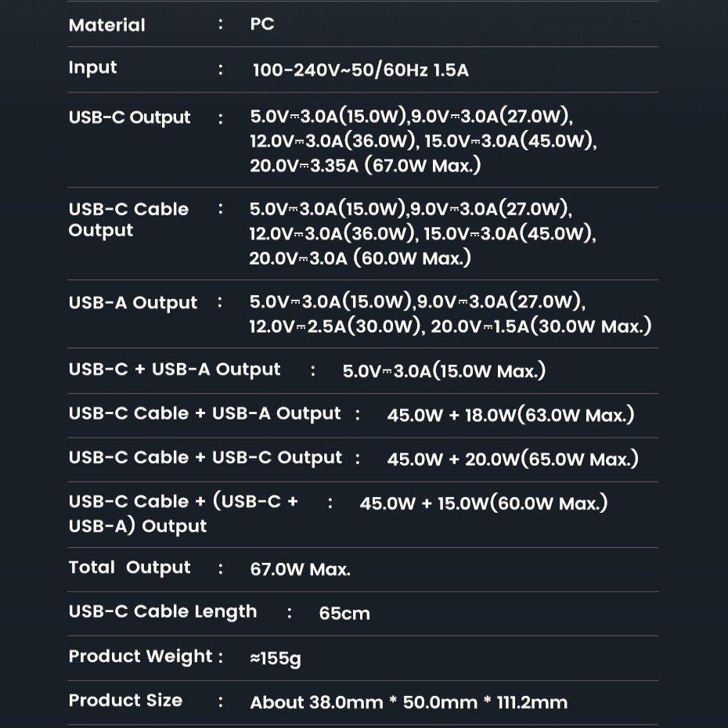This screenshot has height=728, width=728.
Task: Click the USB-C Cable Output label
Action: (x=128, y=220)
